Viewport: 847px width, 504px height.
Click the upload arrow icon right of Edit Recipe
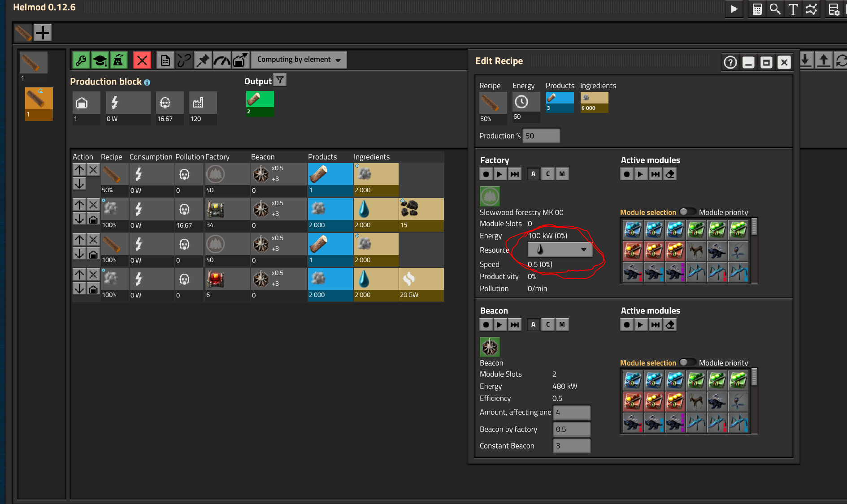click(824, 60)
